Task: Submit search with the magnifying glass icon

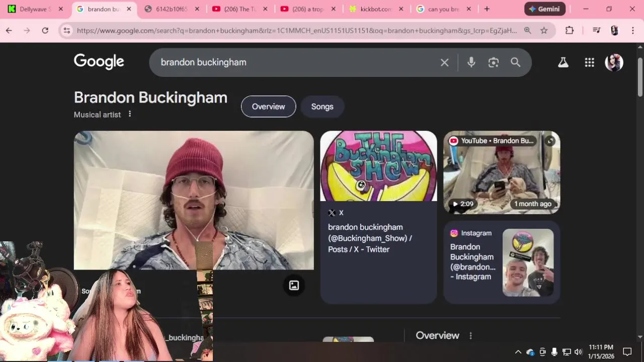Action: (515, 62)
